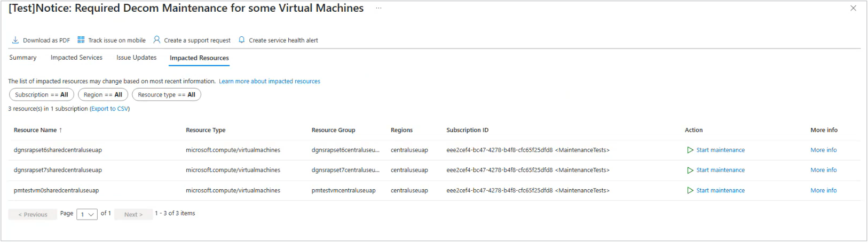This screenshot has height=243, width=868.
Task: Click the Export to CSV link
Action: (109, 109)
